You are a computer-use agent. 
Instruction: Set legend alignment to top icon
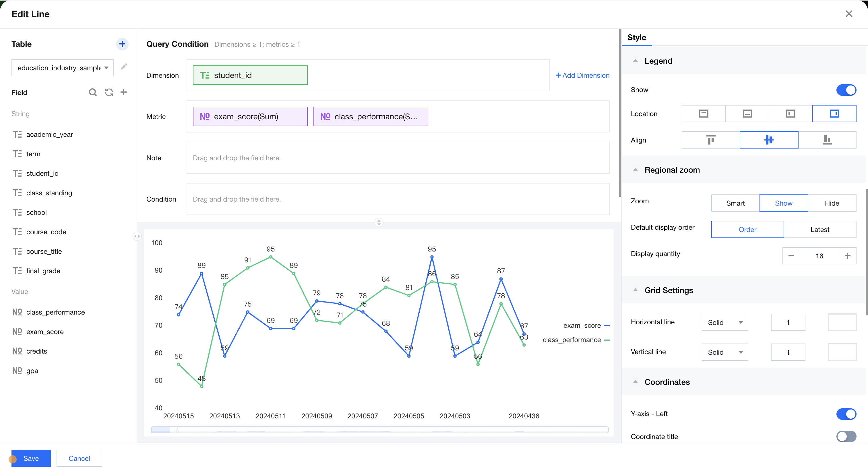(710, 140)
